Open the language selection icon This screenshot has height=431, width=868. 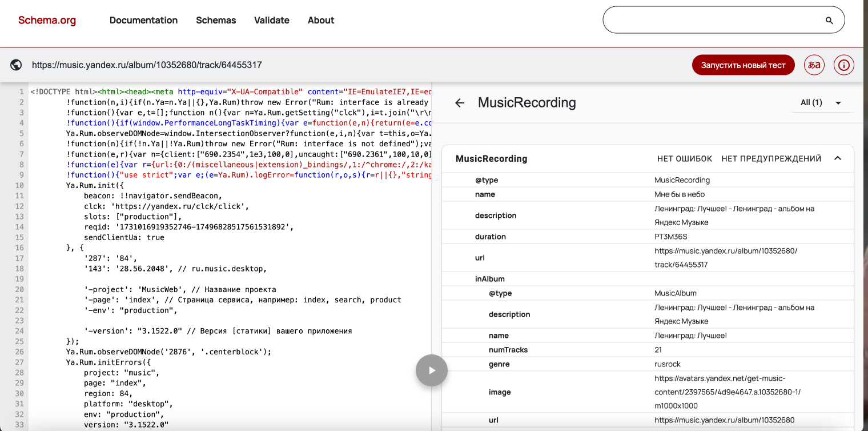[814, 65]
